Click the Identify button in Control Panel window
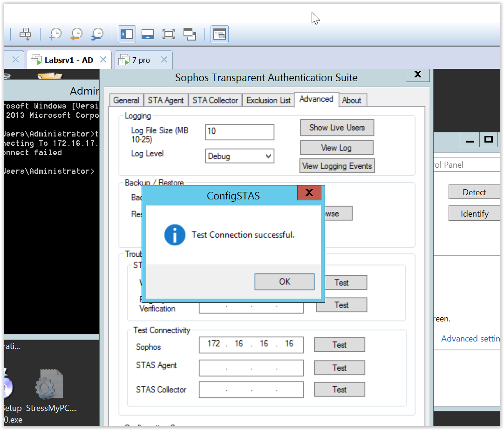The image size is (504, 430). [x=475, y=213]
